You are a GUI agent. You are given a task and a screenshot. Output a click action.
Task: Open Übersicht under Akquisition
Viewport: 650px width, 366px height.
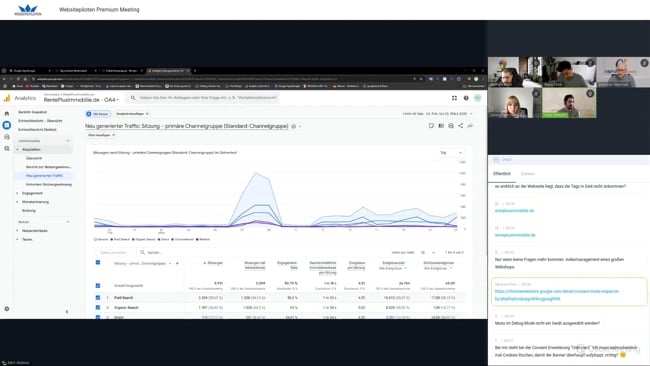tap(34, 158)
